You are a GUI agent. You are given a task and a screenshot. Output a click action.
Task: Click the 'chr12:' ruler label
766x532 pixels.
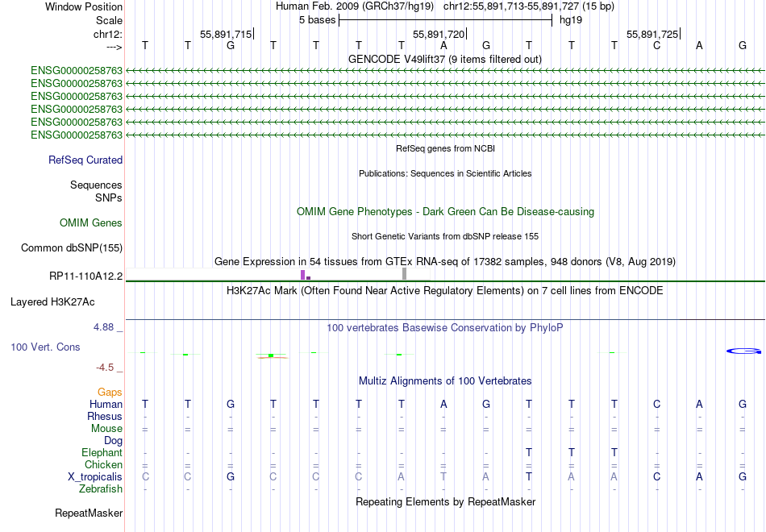(x=108, y=34)
